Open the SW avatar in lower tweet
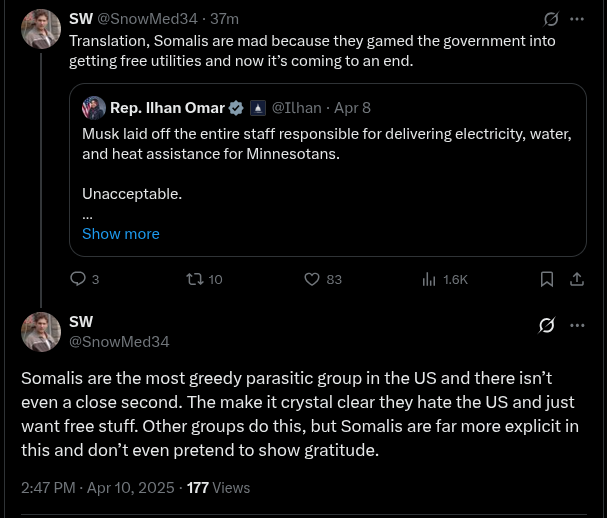This screenshot has height=518, width=607. 41,332
